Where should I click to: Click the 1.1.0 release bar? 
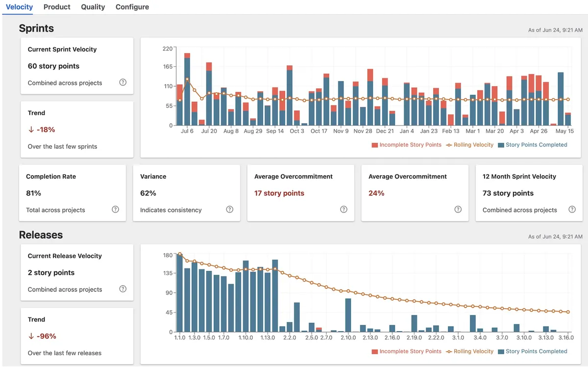180,293
